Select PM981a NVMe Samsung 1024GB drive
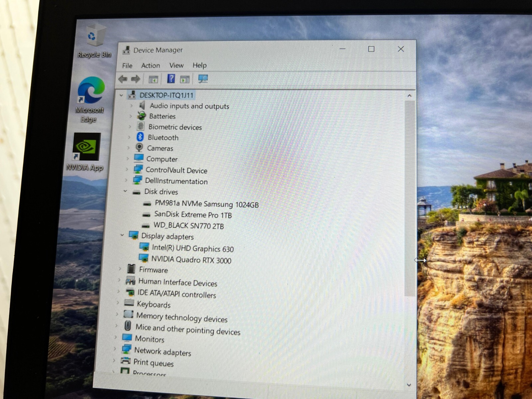This screenshot has width=532, height=399. click(x=206, y=204)
